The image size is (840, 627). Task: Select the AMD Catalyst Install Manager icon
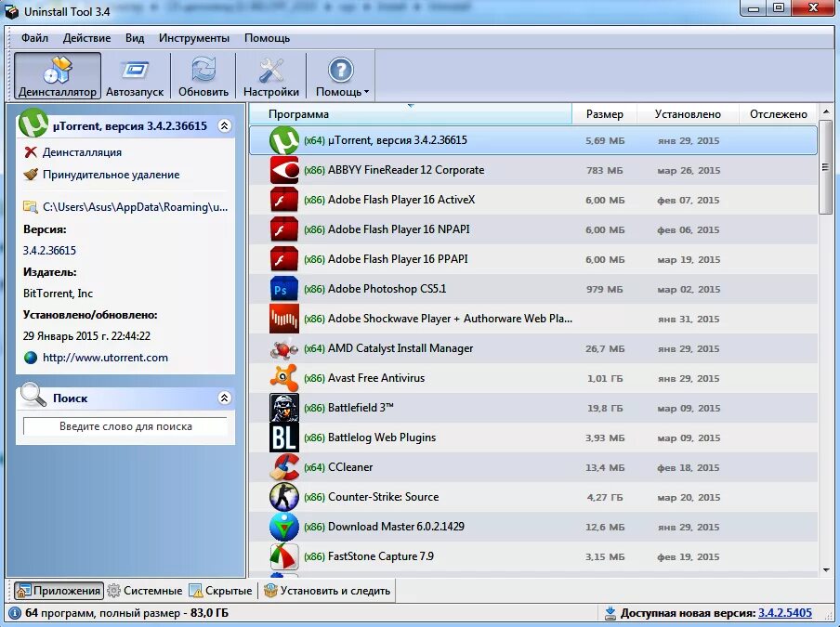coord(284,348)
